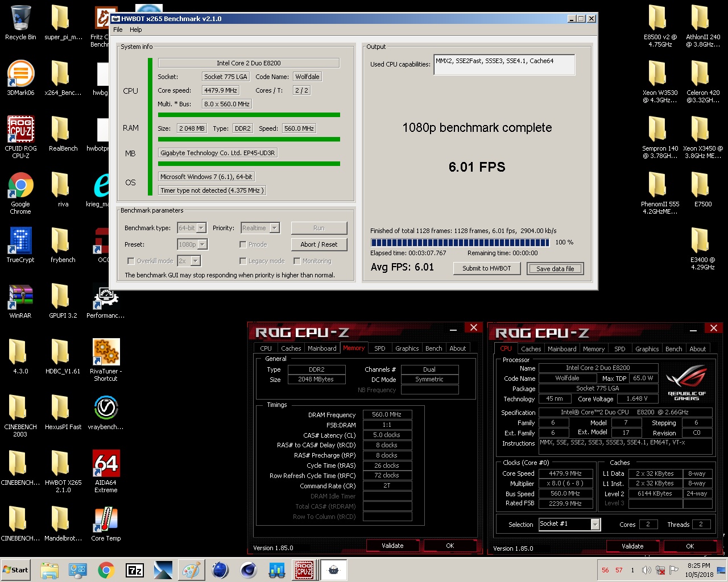Open Memory tab in right CPU-Z
The image size is (728, 582).
[594, 349]
